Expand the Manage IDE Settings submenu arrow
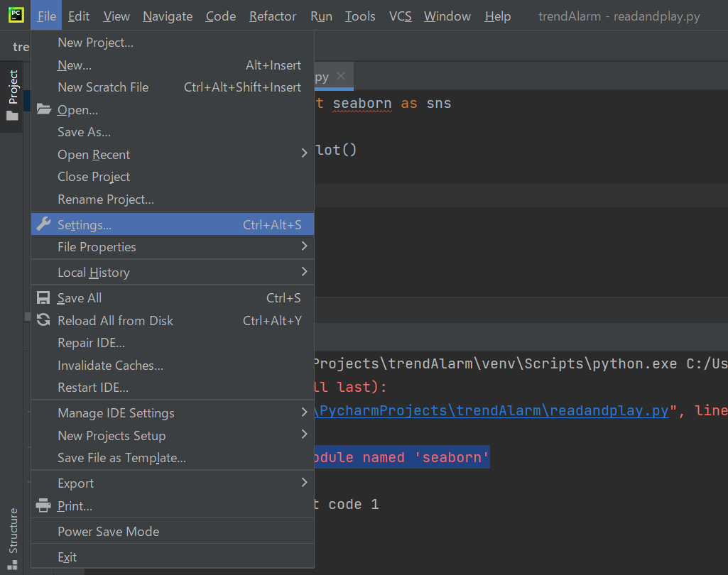The image size is (728, 575). click(304, 412)
